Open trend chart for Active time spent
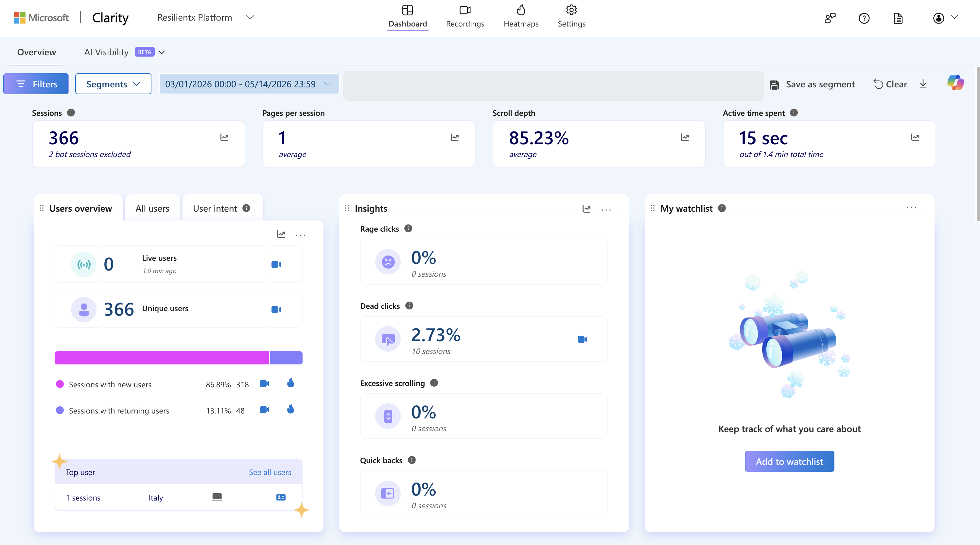The height and width of the screenshot is (545, 980). 915,137
